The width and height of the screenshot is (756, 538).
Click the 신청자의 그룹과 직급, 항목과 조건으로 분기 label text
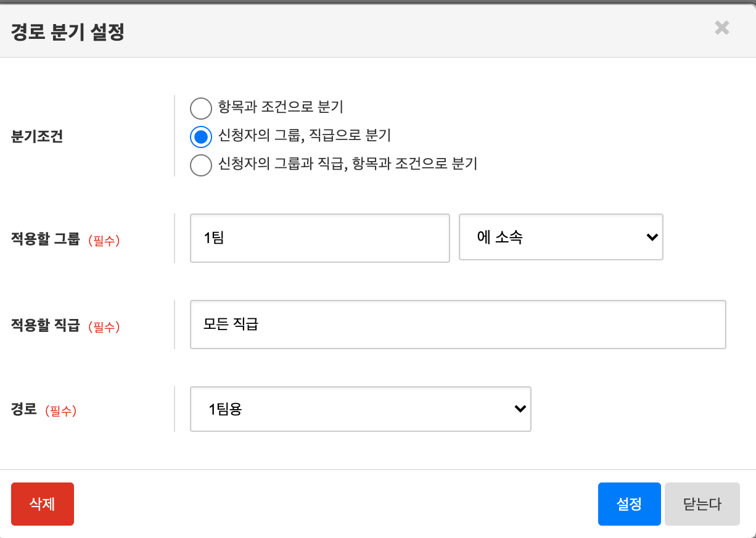348,164
